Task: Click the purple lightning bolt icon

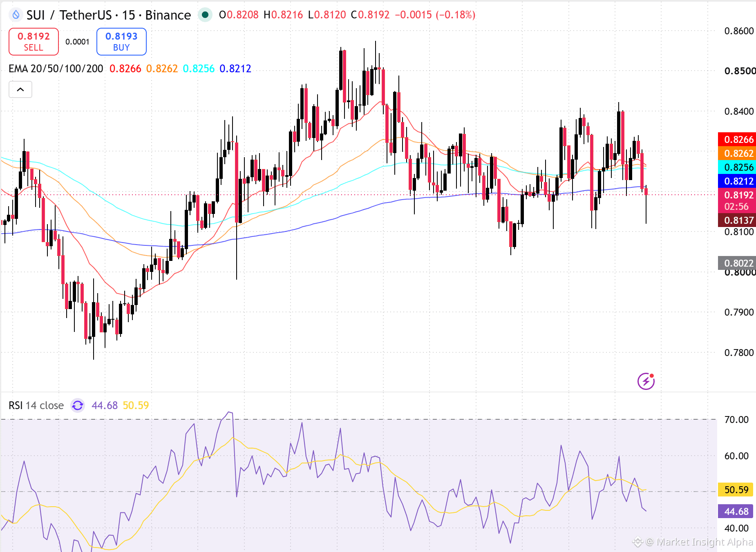Action: [x=646, y=381]
